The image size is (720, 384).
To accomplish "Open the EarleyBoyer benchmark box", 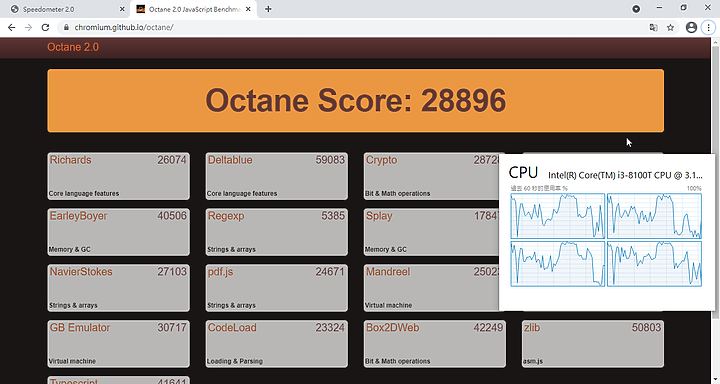I will 118,232.
